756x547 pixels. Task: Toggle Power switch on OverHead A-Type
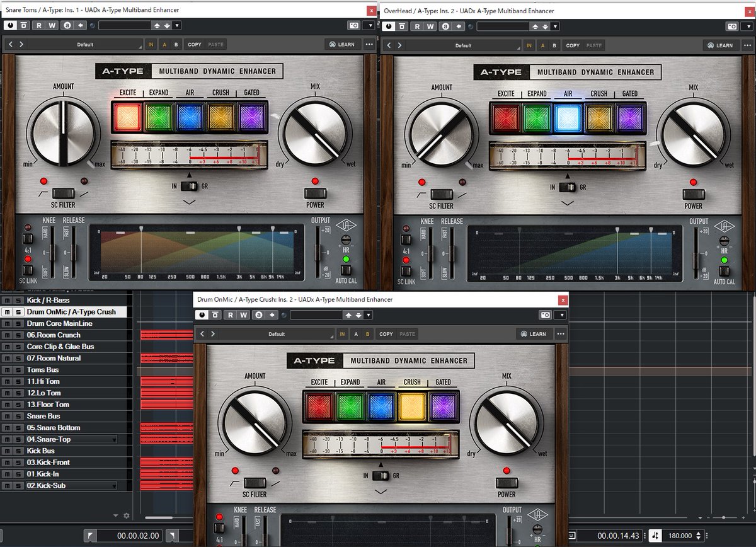694,194
